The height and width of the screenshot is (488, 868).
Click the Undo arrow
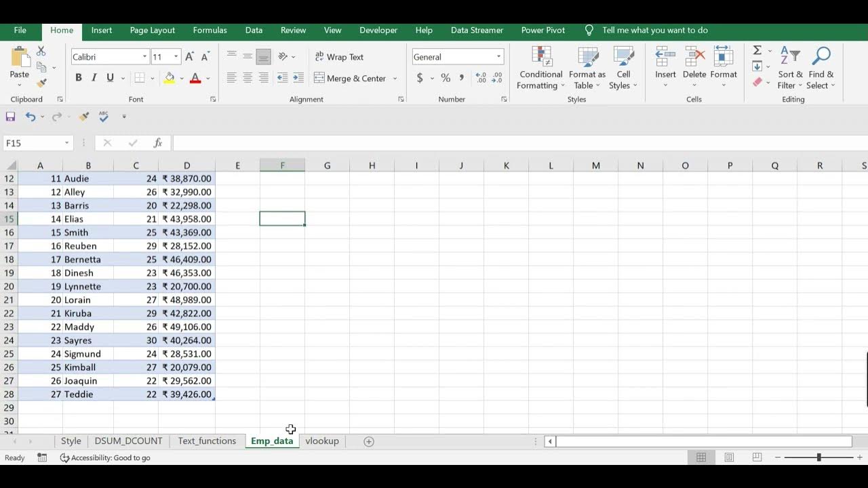31,117
